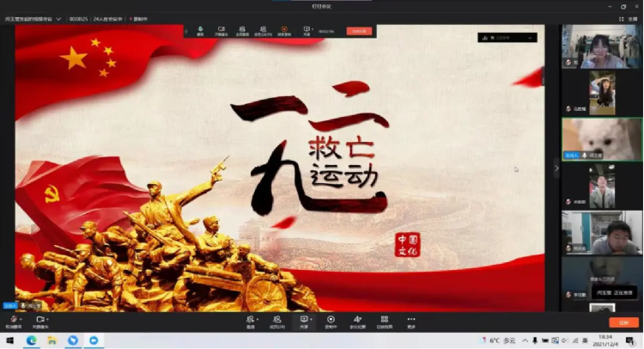
Task: Click the microphone icon in the floating share toolbar
Action: [x=200, y=29]
